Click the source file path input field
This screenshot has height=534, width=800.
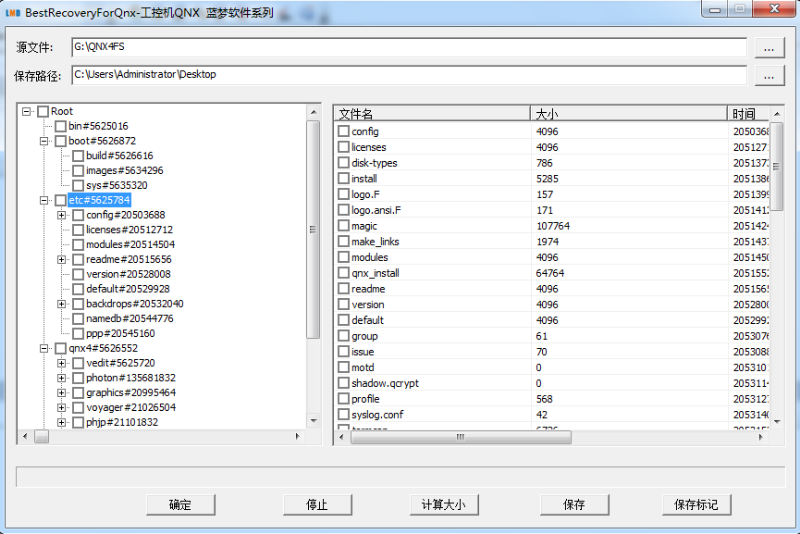[x=408, y=47]
